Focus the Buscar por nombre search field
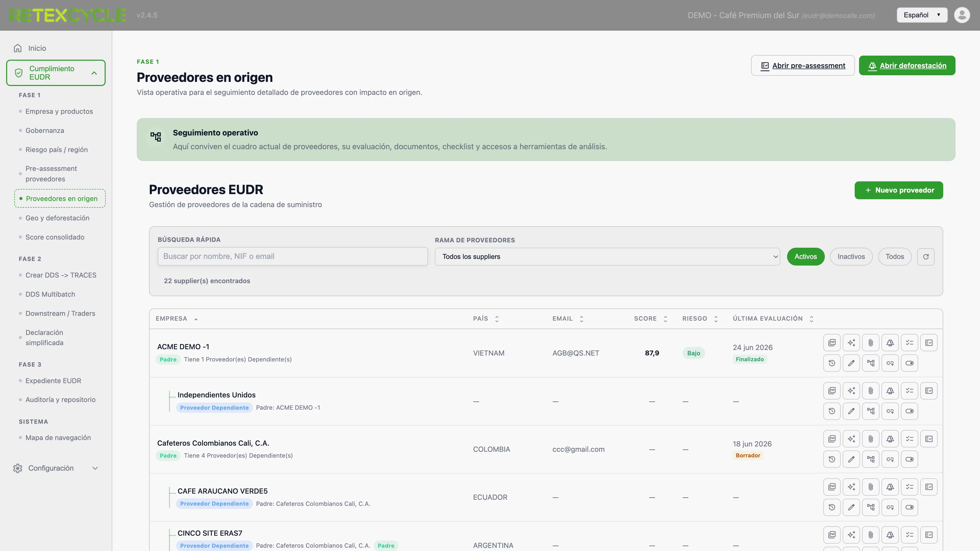This screenshot has height=551, width=980. (x=292, y=256)
